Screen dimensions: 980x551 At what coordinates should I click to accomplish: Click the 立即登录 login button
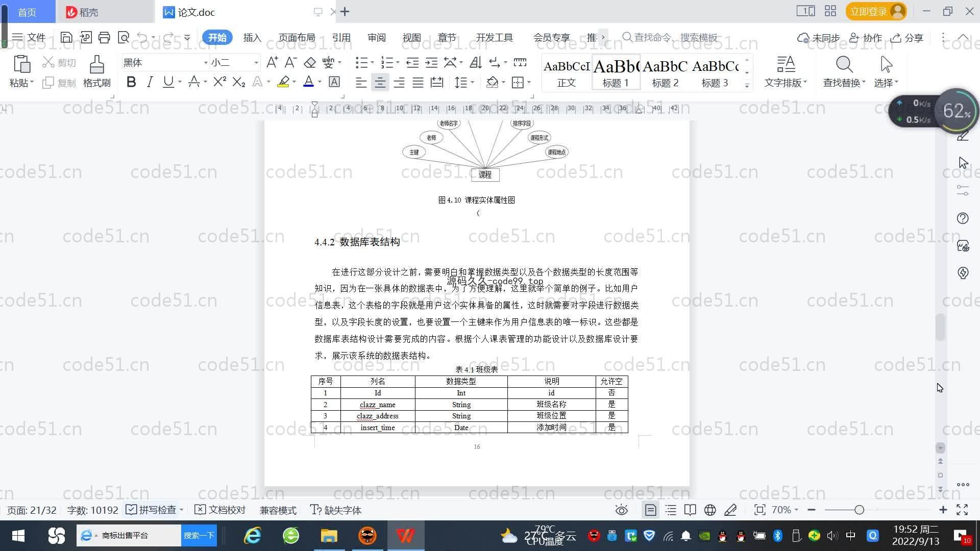(x=876, y=11)
